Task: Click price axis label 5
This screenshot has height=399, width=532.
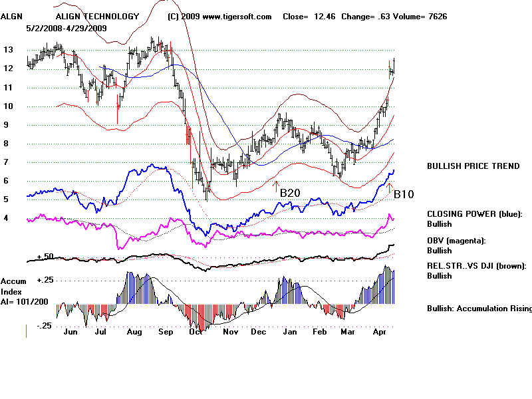Action: coord(6,199)
